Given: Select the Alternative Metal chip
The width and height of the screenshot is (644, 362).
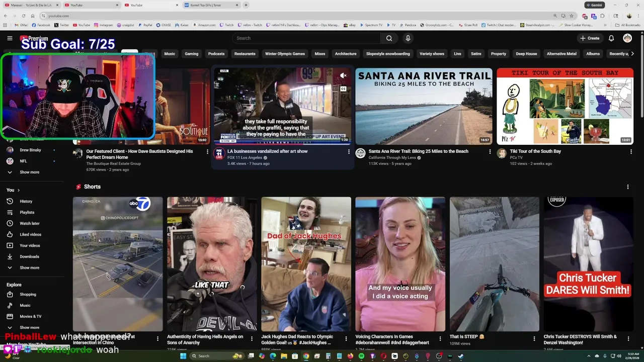Looking at the screenshot, I should pos(561,54).
